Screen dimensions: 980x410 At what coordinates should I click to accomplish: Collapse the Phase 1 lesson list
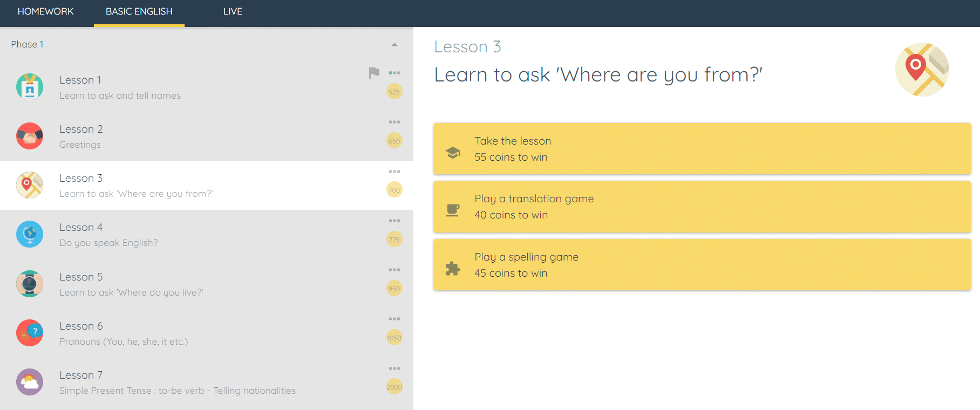pos(394,45)
